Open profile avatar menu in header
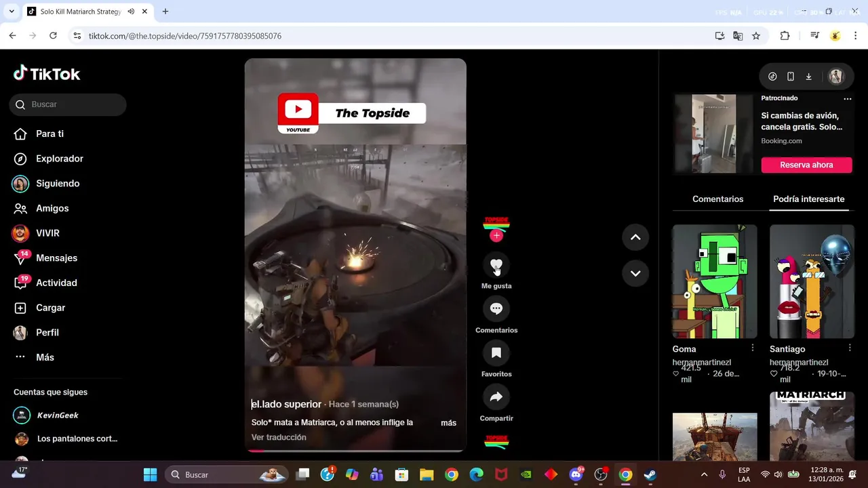Viewport: 868px width, 488px height. (835, 77)
